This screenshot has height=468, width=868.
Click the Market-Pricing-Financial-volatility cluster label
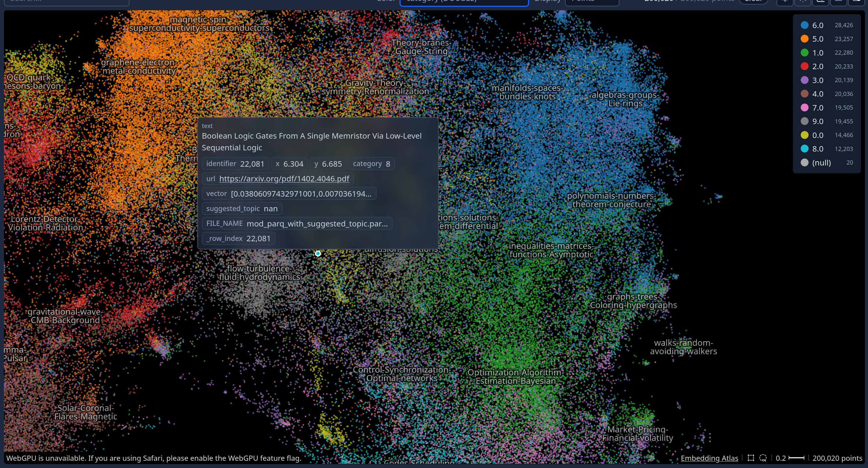637,434
